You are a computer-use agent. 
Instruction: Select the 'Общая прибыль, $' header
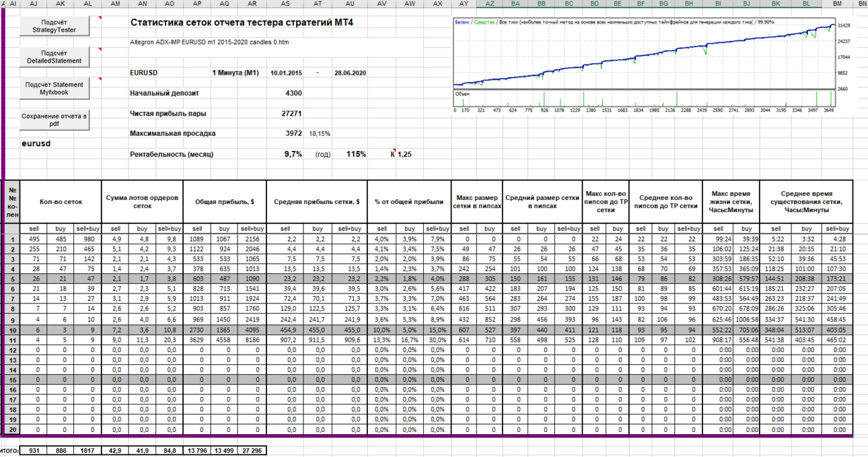tap(225, 201)
